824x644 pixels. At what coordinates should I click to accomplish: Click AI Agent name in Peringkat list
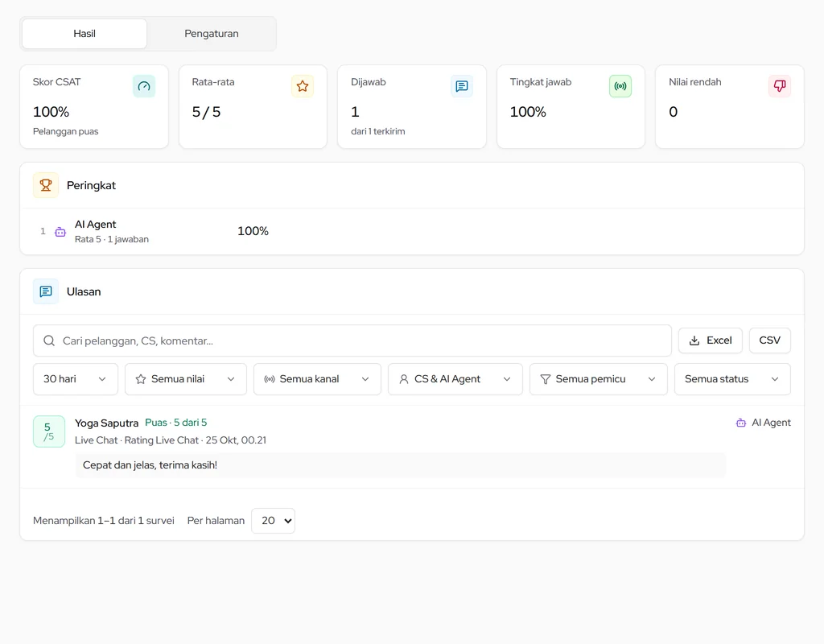click(x=95, y=225)
